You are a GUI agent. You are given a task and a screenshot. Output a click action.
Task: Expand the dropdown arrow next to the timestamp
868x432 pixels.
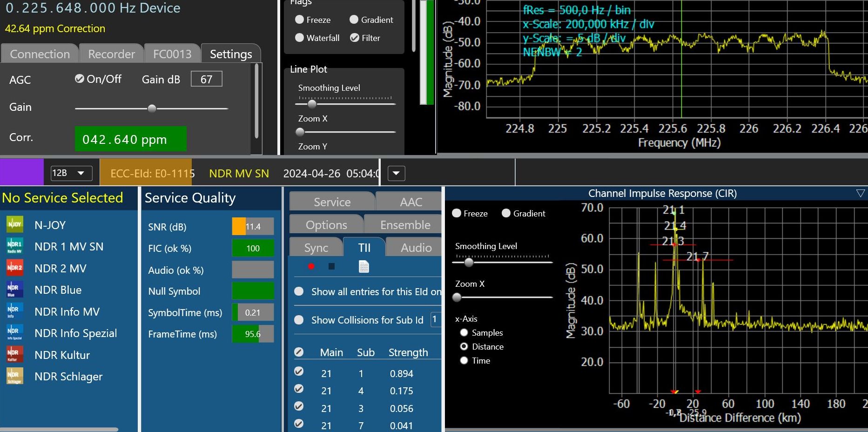click(x=396, y=173)
